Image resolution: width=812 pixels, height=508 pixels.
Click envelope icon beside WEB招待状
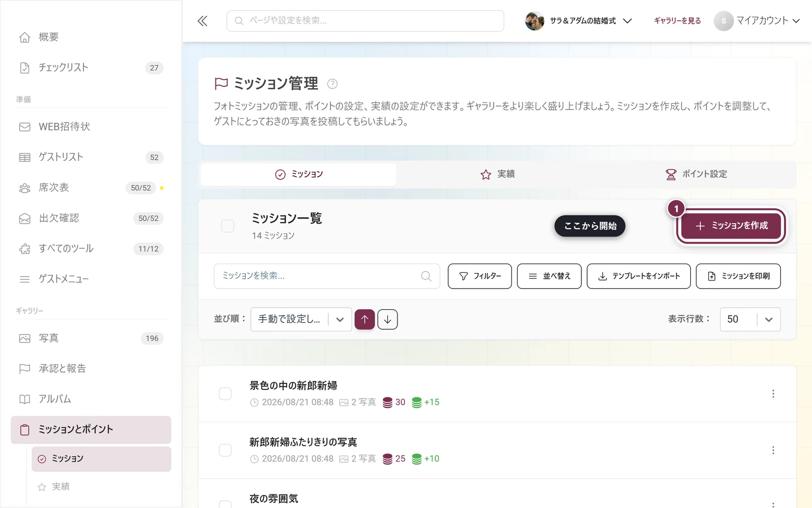pyautogui.click(x=25, y=127)
